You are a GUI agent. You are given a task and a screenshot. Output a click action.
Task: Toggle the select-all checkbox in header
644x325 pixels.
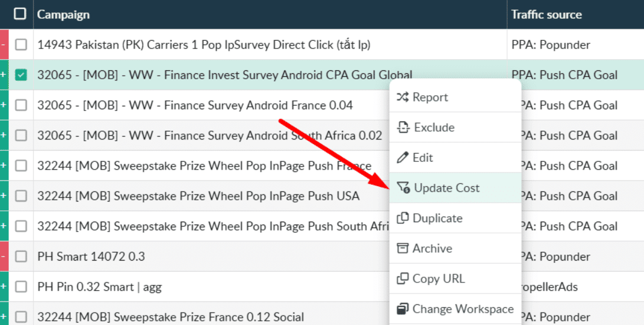point(20,14)
